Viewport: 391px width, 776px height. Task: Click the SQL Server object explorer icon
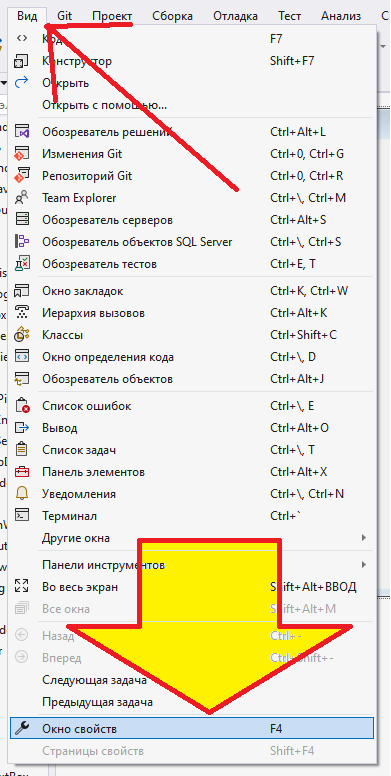[22, 242]
